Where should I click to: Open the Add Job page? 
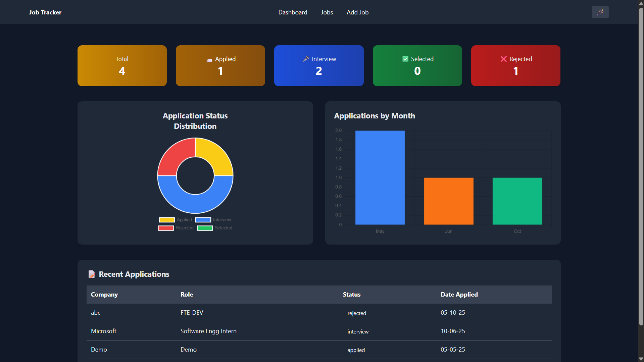click(357, 12)
